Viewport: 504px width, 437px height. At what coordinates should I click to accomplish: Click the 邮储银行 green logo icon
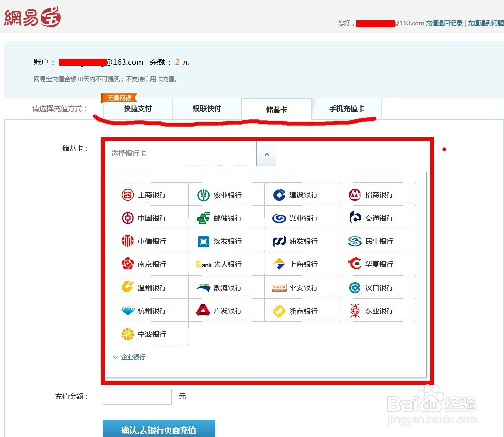(x=204, y=218)
